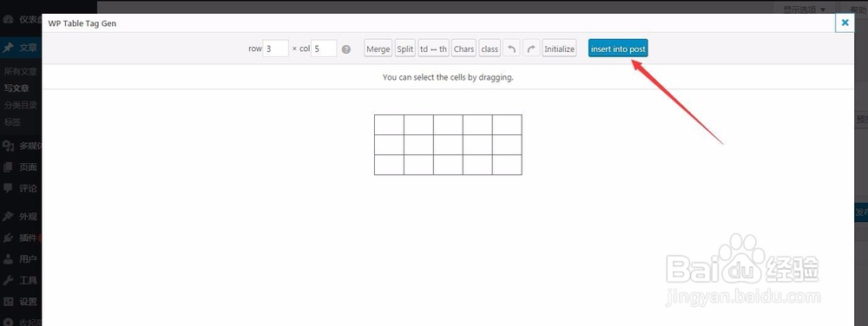Click the comment bubble icon beside 评论
868x326 pixels.
click(x=9, y=188)
